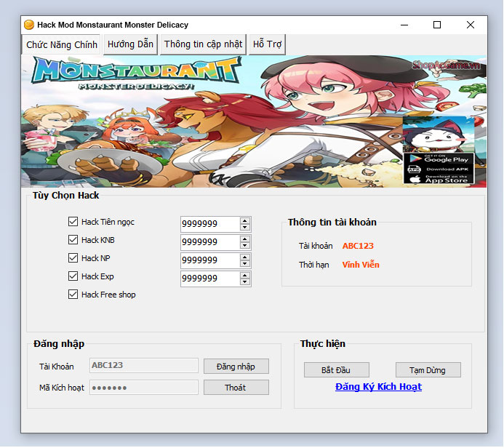This screenshot has width=504, height=448.
Task: Open the Thông tin cập nhật tab
Action: point(203,44)
